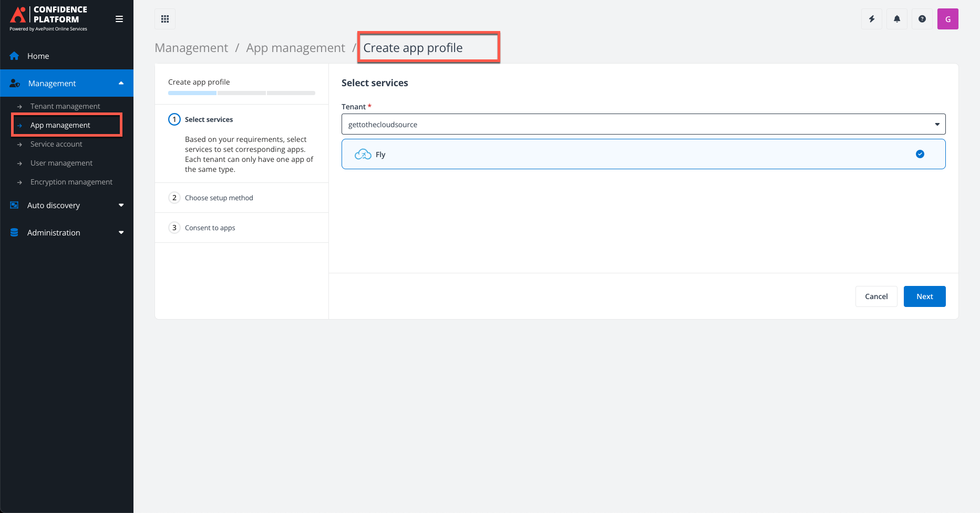Select the Fly service card
This screenshot has width=980, height=513.
(x=578, y=153)
